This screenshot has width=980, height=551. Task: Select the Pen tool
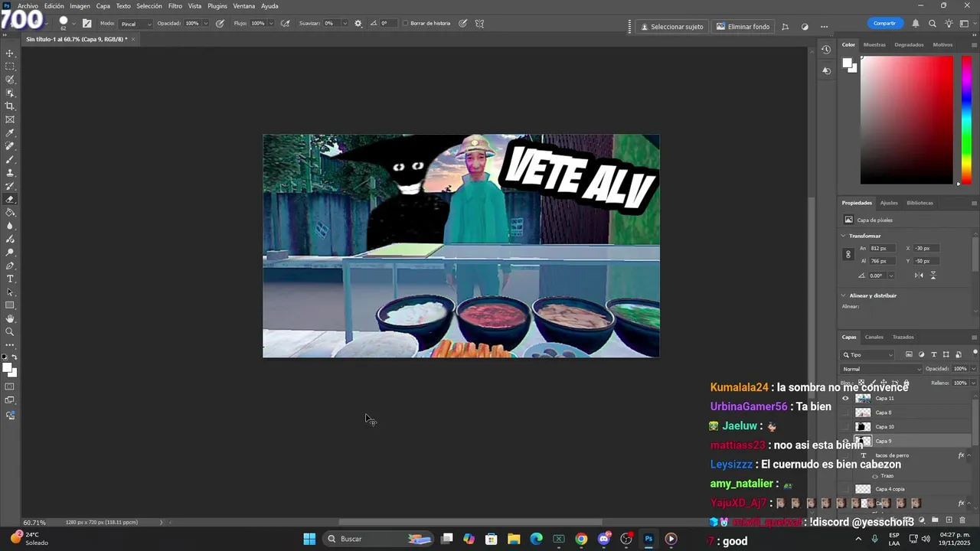point(10,266)
